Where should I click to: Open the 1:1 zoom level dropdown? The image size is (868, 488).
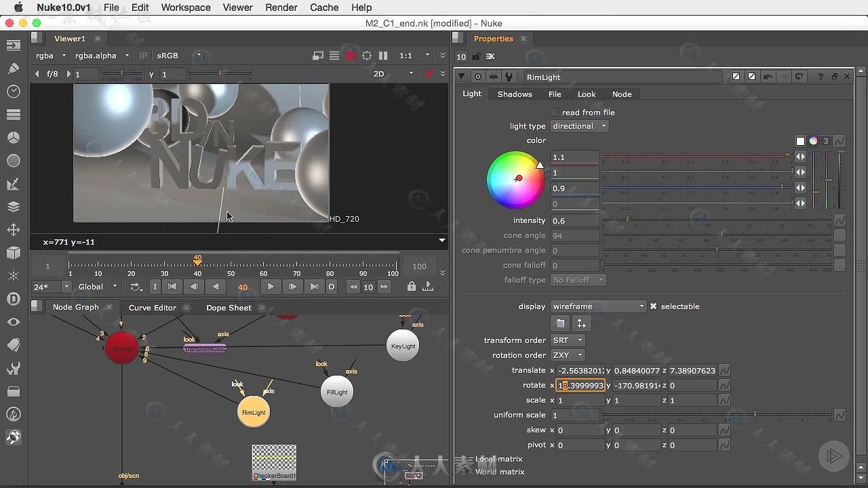(x=414, y=56)
